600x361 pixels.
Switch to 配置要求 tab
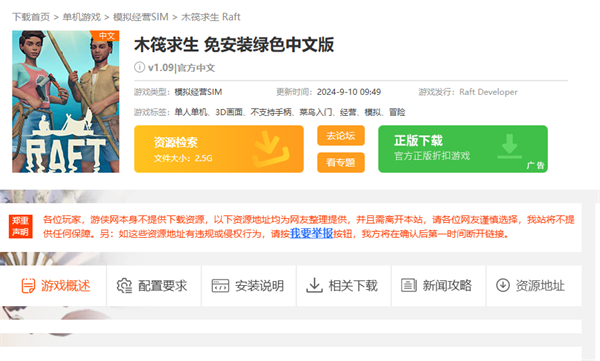[154, 286]
